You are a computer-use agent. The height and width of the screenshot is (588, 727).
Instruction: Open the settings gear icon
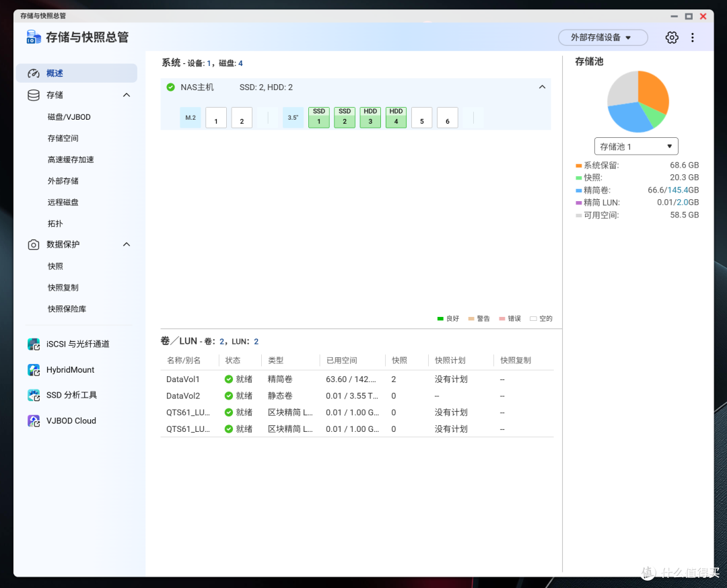pos(671,38)
